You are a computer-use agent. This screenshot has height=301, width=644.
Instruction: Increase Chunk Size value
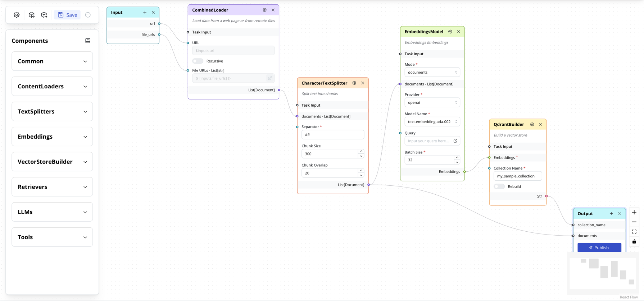pyautogui.click(x=361, y=152)
